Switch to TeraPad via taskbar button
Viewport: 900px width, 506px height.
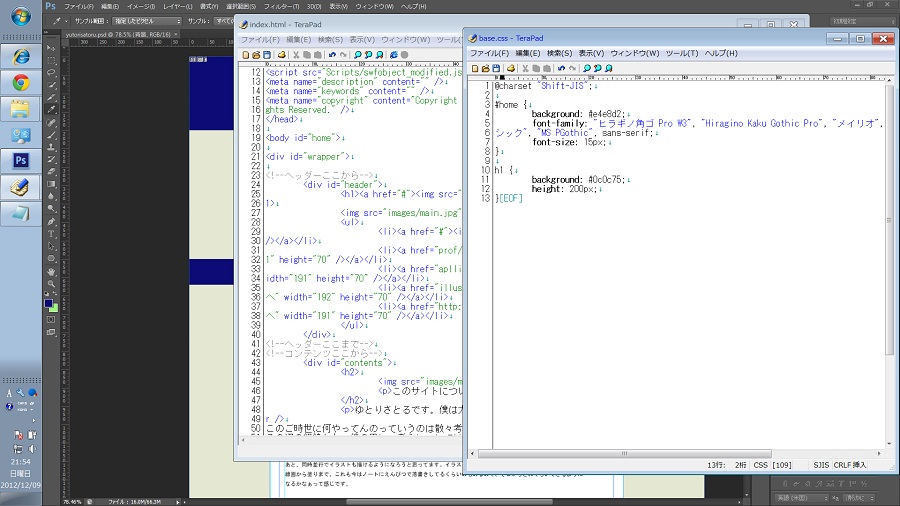pos(21,187)
